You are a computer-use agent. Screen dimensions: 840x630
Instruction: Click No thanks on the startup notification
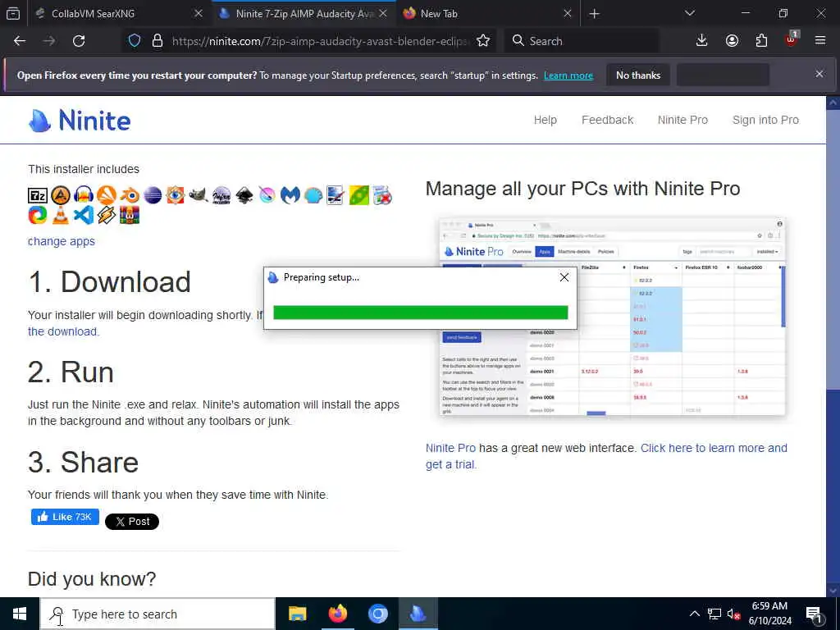[x=638, y=75]
